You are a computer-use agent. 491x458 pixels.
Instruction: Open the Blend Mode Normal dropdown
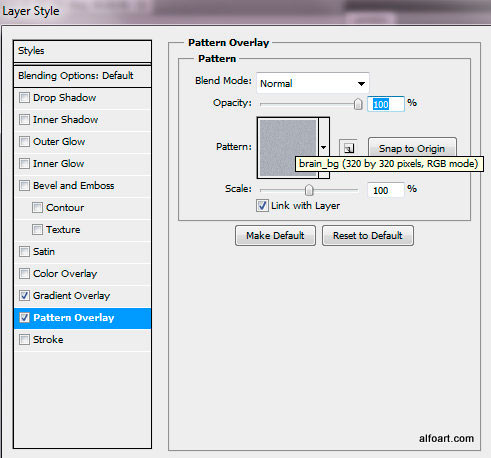coord(313,83)
